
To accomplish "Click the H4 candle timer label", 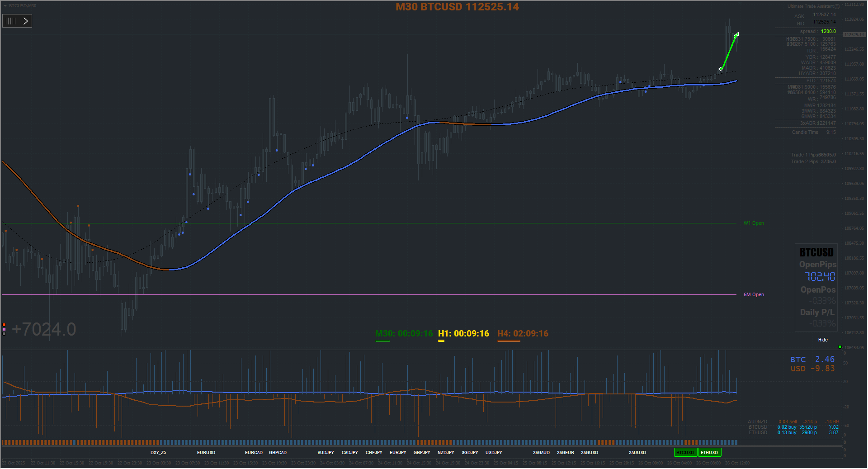I will 523,334.
